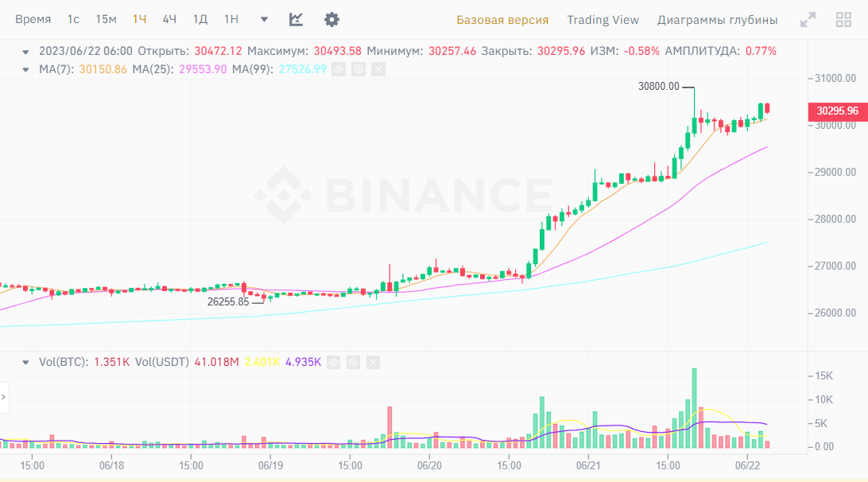Open Диаграммы глубины tab
Viewport: 868px width, 482px height.
[717, 19]
